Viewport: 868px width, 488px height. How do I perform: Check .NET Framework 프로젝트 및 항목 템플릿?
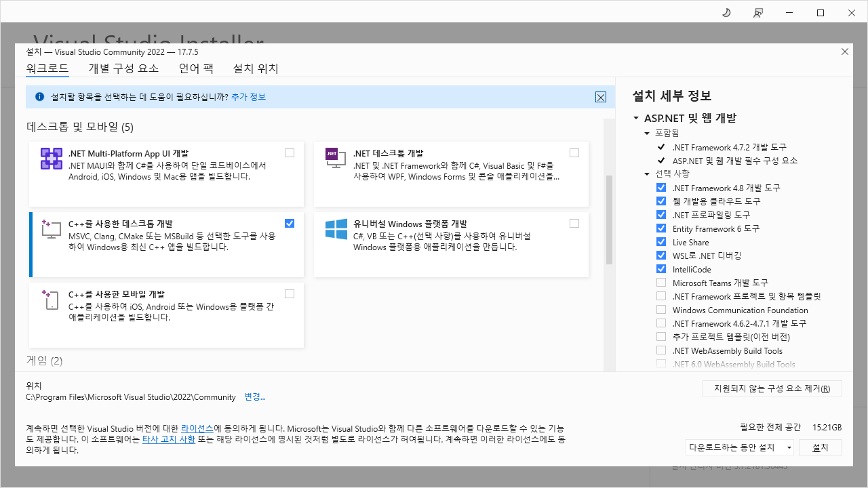click(x=661, y=296)
